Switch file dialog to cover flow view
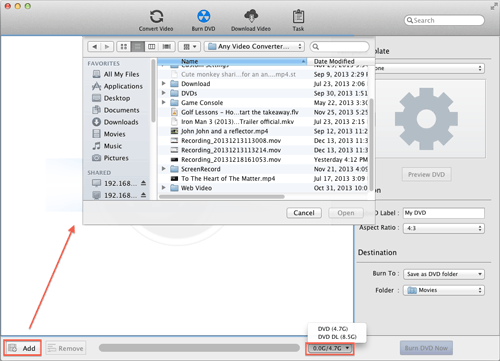This screenshot has width=500, height=361. [x=166, y=47]
